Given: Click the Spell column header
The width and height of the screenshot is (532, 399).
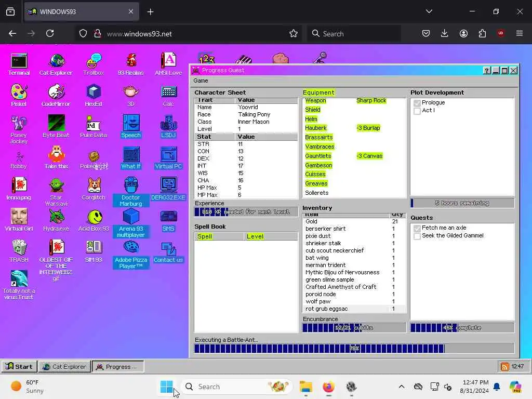Looking at the screenshot, I should coord(219,236).
